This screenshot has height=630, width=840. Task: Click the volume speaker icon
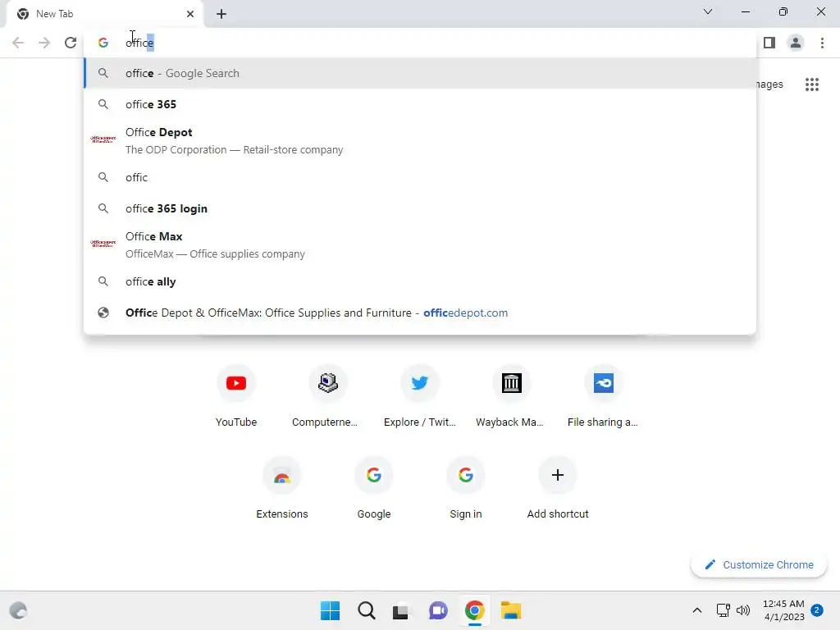coord(743,610)
